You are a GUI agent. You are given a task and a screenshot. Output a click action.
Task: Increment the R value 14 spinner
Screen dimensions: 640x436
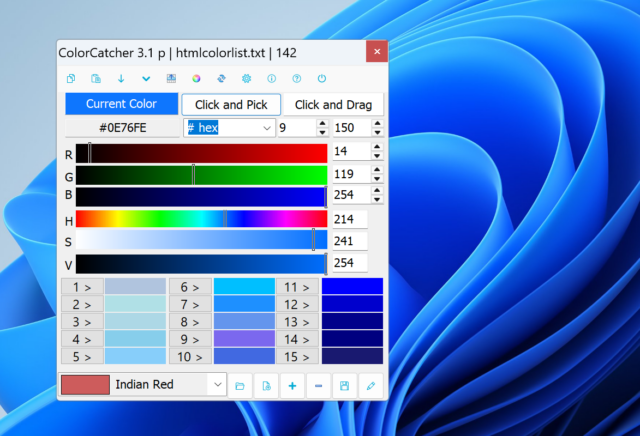click(x=377, y=147)
